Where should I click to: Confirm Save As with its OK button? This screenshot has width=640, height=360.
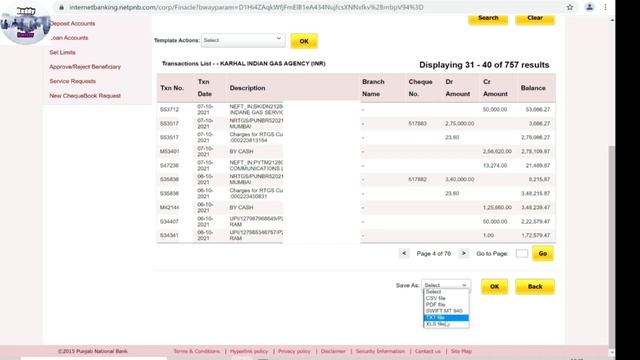click(494, 287)
